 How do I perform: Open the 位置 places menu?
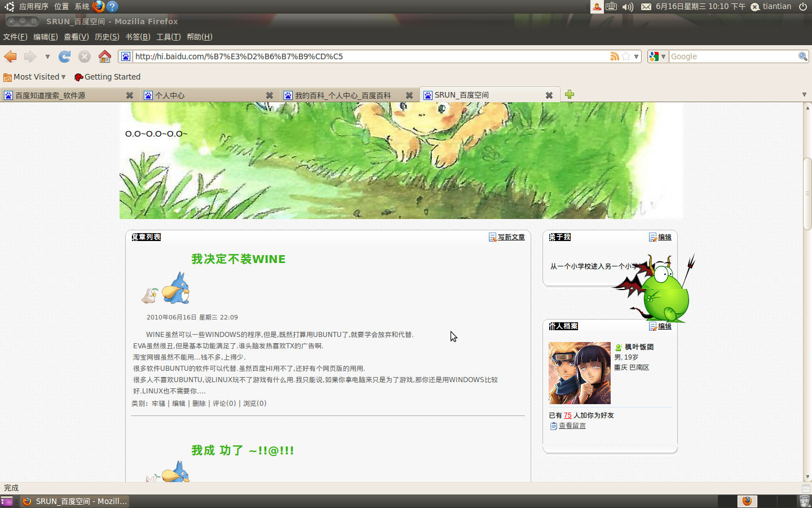pyautogui.click(x=61, y=6)
